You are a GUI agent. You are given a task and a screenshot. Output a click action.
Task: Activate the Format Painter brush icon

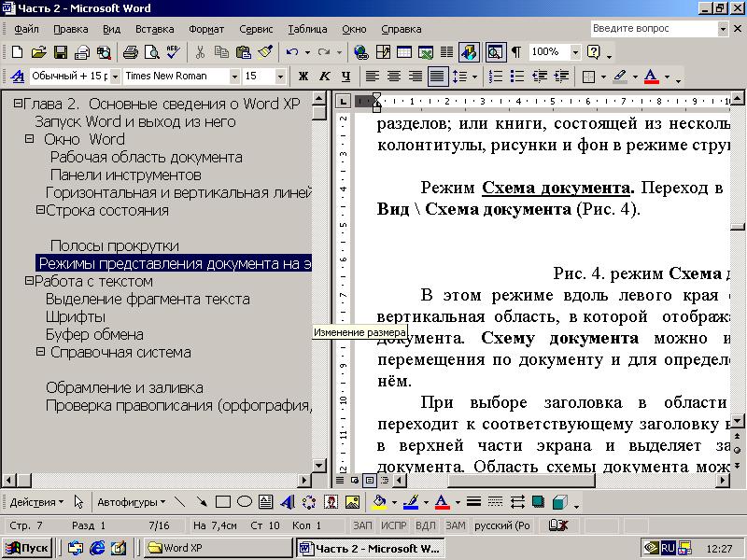(265, 52)
